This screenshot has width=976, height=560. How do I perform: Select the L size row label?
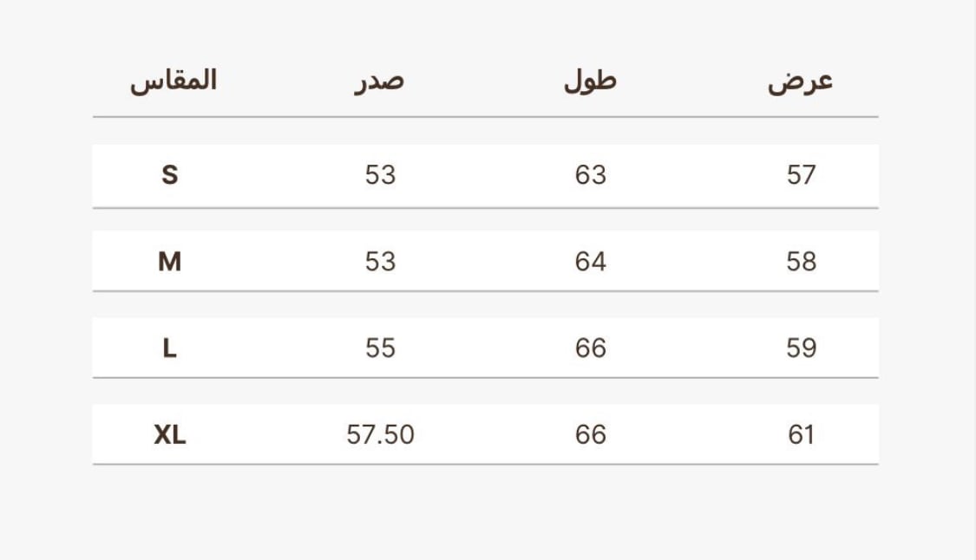170,348
